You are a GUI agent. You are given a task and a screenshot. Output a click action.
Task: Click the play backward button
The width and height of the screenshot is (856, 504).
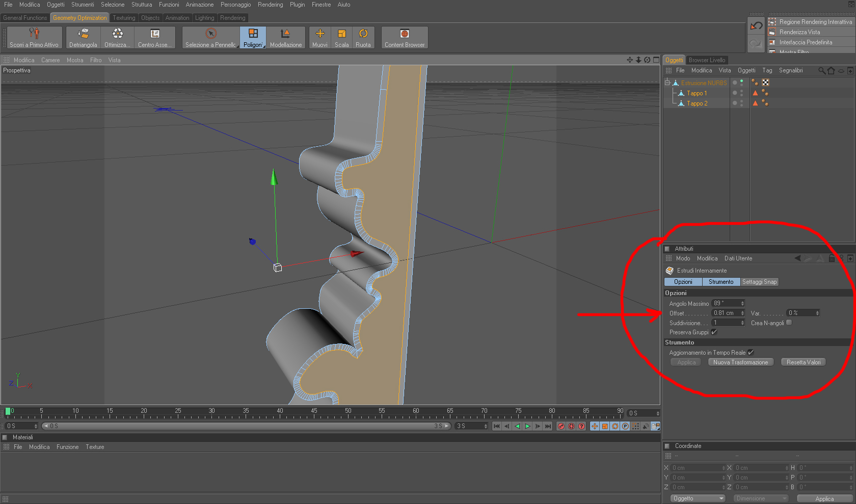[x=518, y=426]
